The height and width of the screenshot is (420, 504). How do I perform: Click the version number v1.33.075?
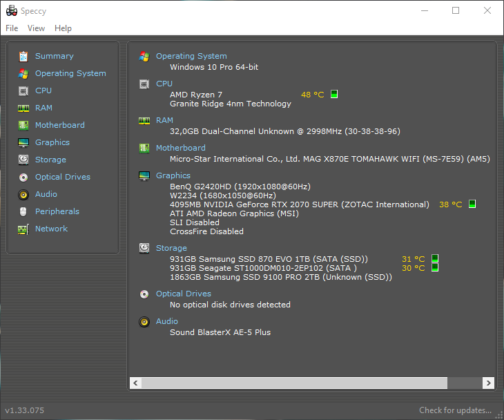(24, 410)
